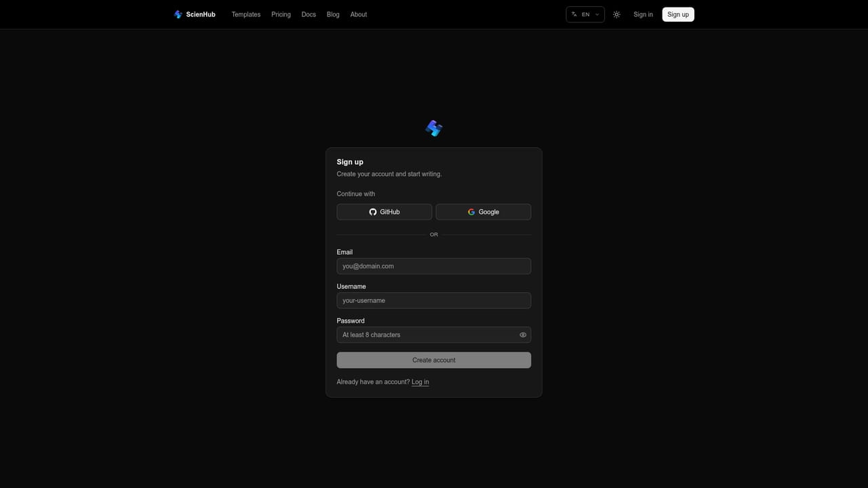
Task: Continue with Google
Action: [x=484, y=212]
